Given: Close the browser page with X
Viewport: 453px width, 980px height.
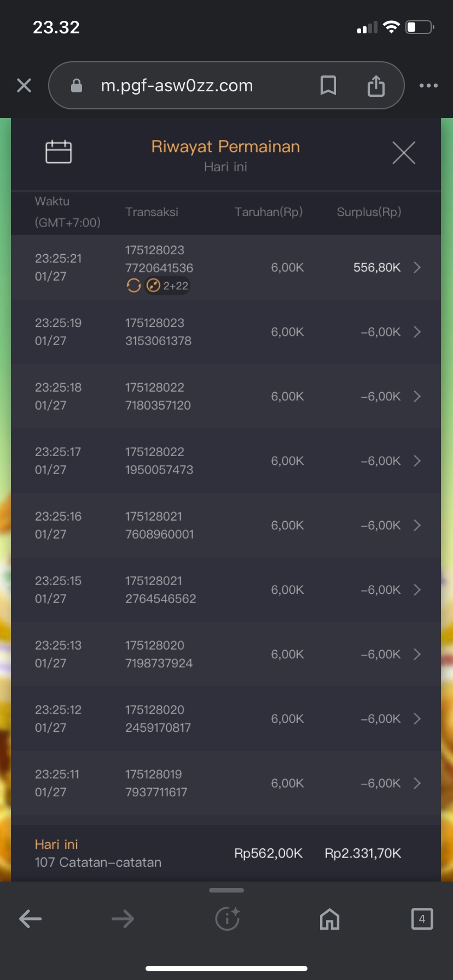Looking at the screenshot, I should pyautogui.click(x=24, y=85).
